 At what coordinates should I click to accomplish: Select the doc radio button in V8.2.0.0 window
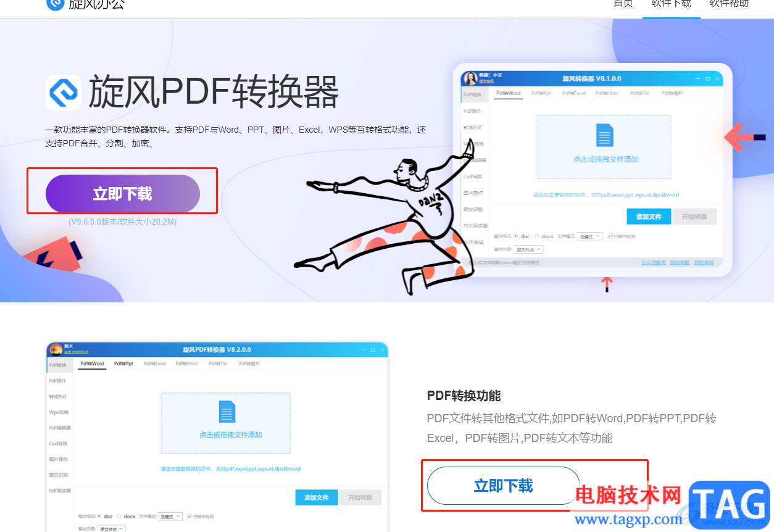100,516
